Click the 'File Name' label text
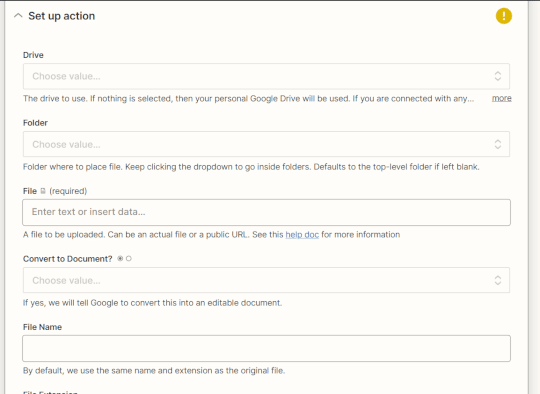The width and height of the screenshot is (540, 394). click(x=42, y=327)
